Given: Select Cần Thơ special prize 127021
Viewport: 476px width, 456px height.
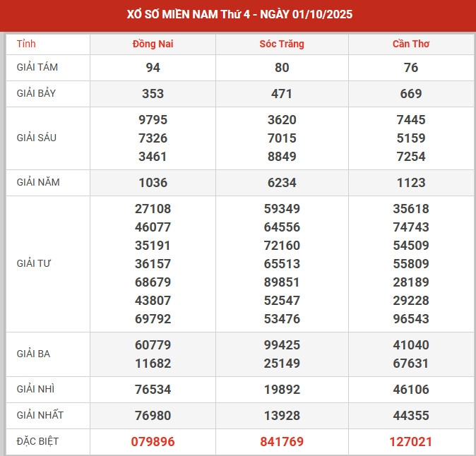Looking at the screenshot, I should click(411, 442).
